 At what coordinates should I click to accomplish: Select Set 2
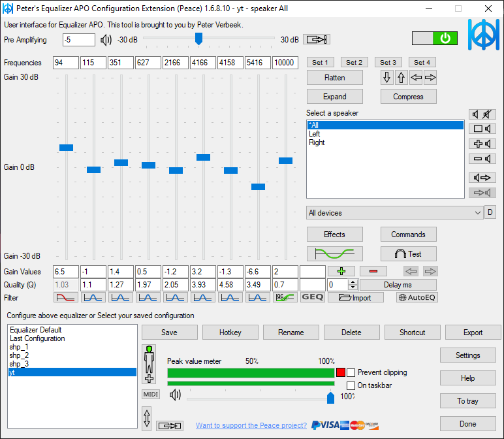point(354,63)
